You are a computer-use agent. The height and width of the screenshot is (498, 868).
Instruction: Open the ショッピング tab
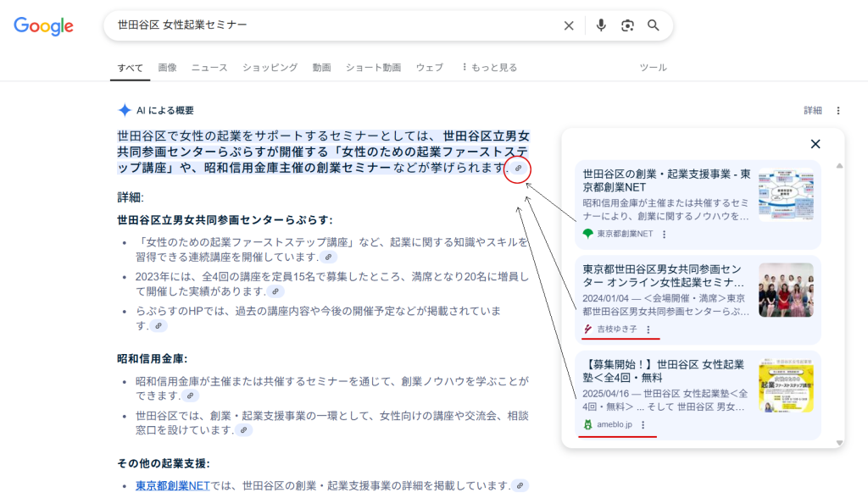270,68
